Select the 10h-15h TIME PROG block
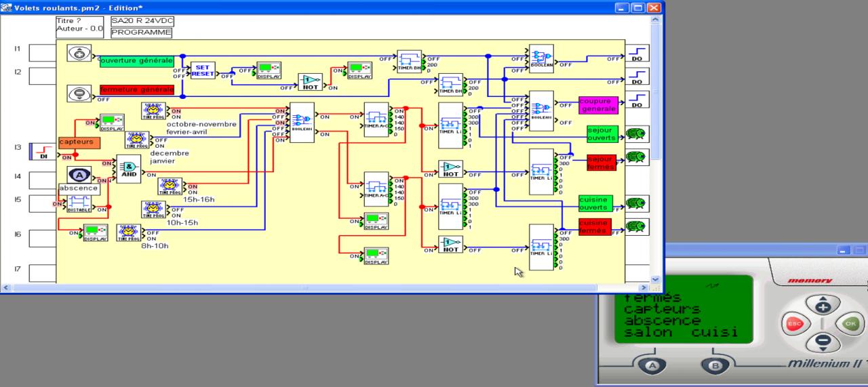Viewport: 868px width, 387px height. point(154,209)
